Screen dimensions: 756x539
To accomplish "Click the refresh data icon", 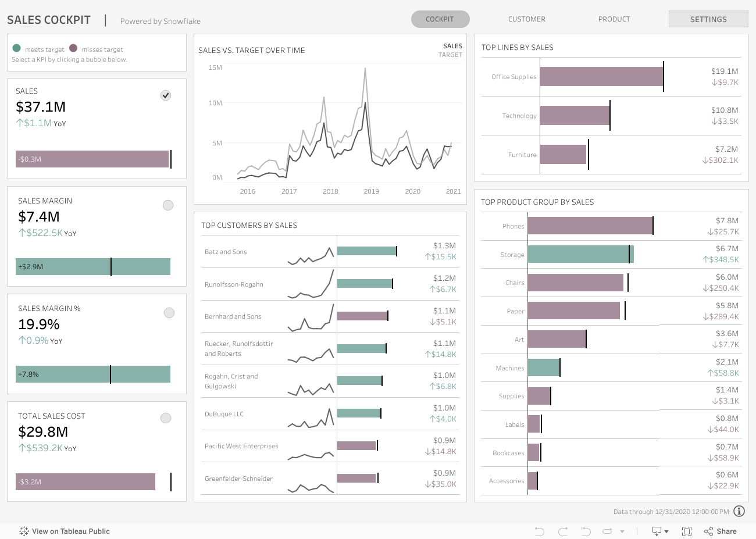I will tap(608, 531).
